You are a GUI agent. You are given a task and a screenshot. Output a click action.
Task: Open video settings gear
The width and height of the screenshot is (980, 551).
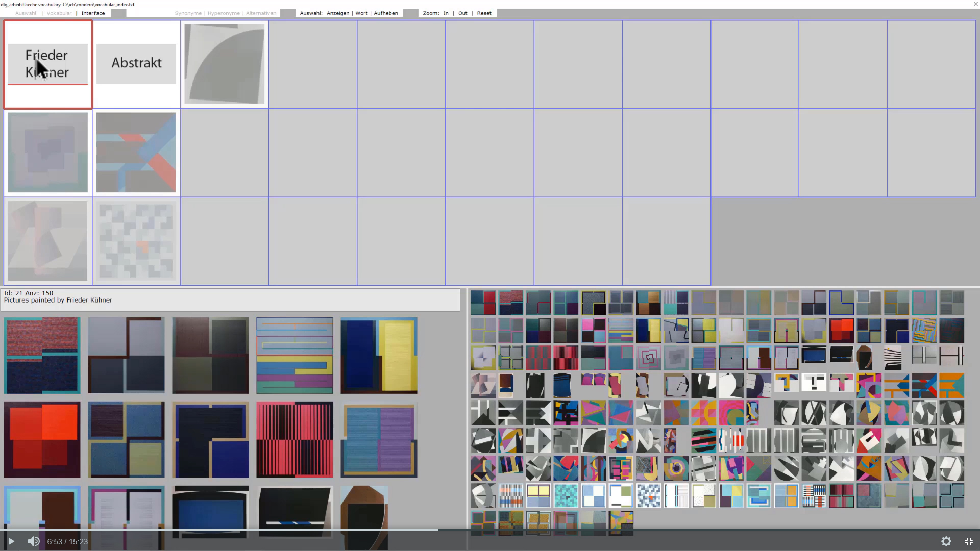[x=946, y=541]
